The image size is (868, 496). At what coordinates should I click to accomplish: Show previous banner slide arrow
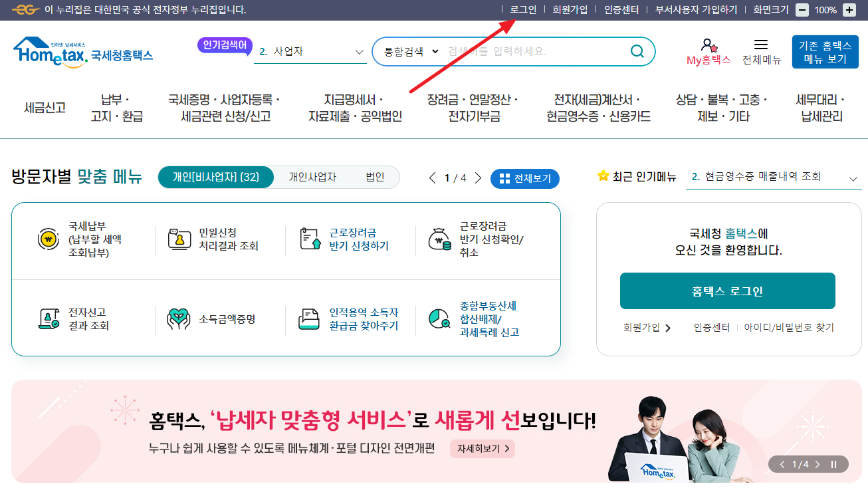783,464
